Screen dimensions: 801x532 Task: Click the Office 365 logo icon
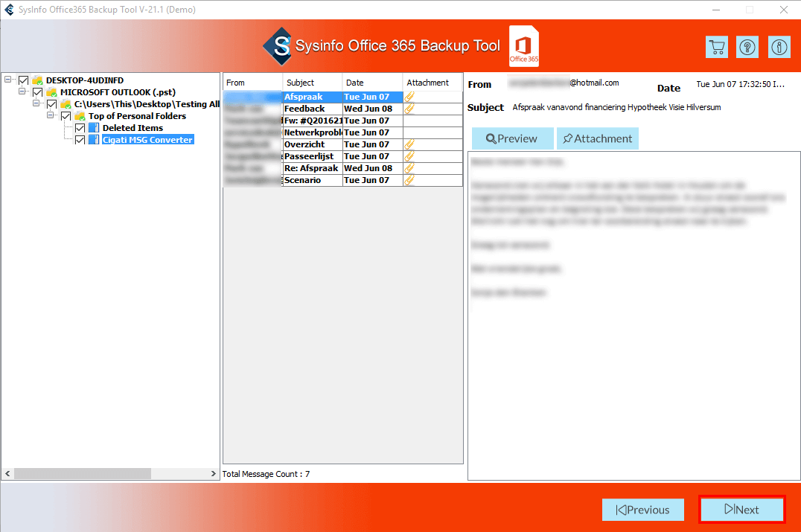tap(524, 47)
